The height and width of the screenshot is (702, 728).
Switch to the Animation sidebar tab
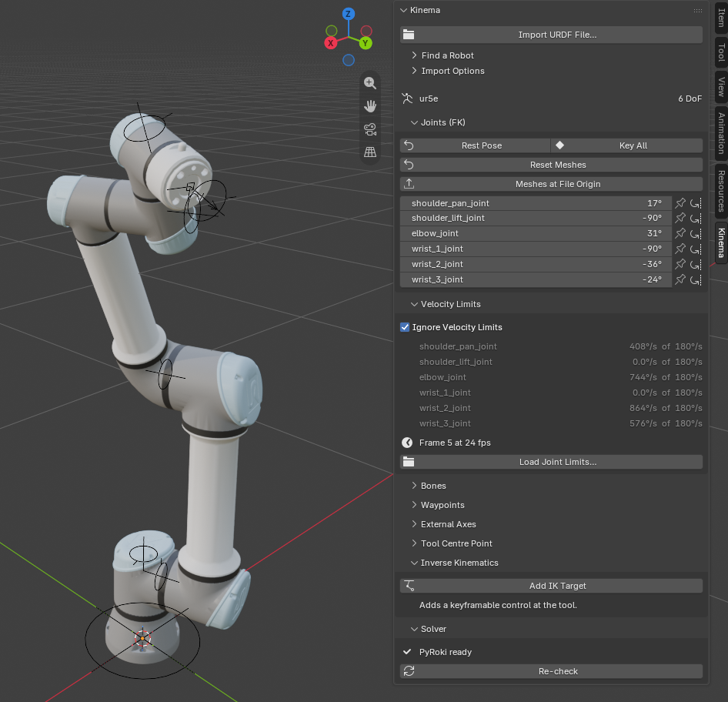721,133
